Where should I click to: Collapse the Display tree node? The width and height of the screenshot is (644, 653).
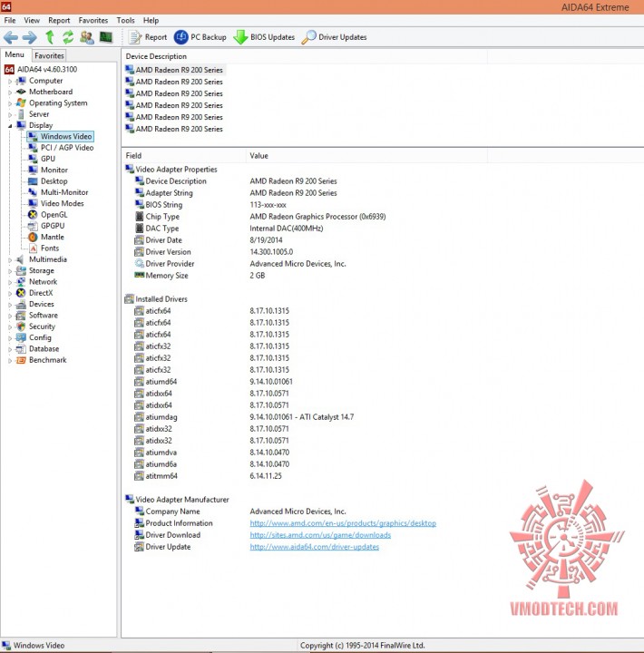pos(10,126)
